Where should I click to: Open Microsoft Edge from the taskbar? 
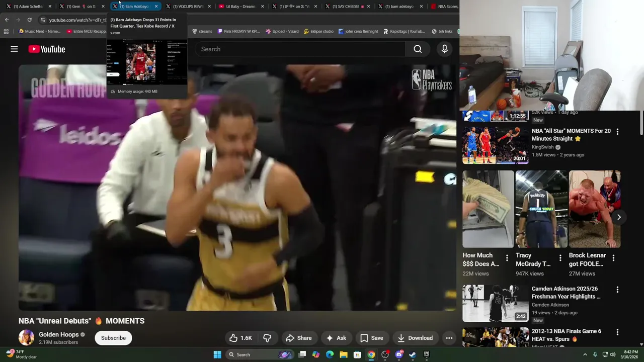click(330, 354)
